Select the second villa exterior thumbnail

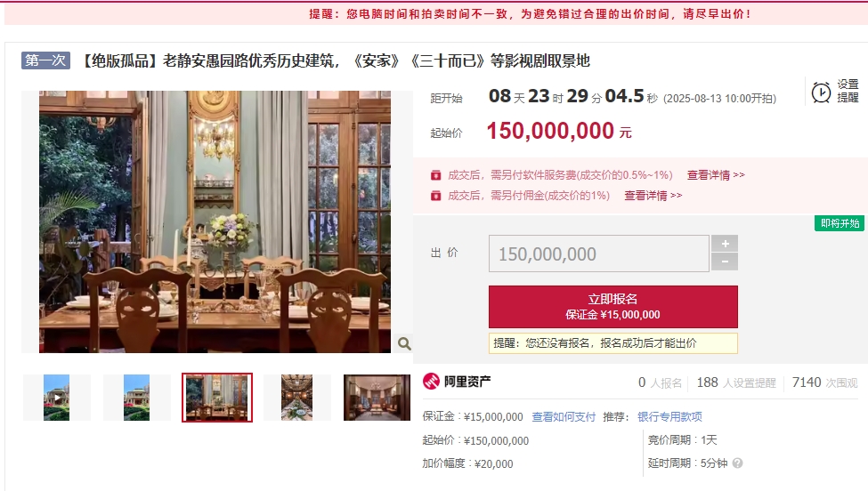tap(137, 398)
